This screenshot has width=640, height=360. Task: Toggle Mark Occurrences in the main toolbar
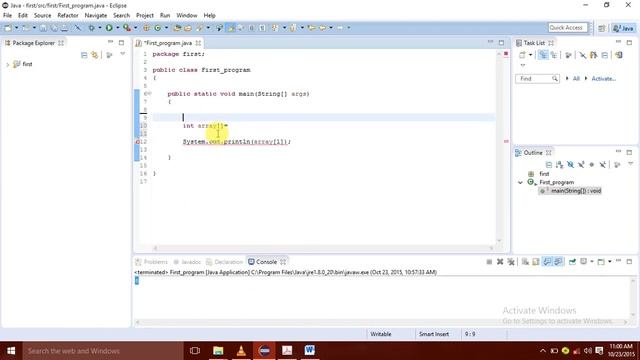coord(231,28)
